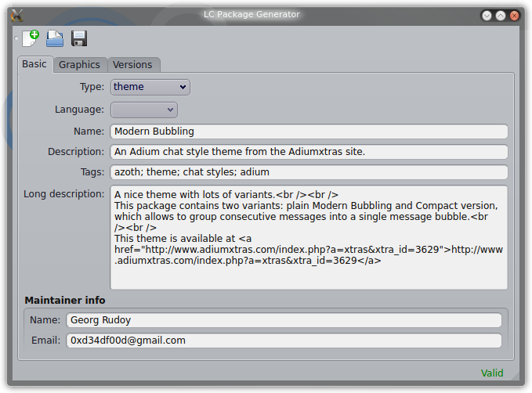Expand the empty Language combo box
Image resolution: width=532 pixels, height=393 pixels.
tap(144, 110)
